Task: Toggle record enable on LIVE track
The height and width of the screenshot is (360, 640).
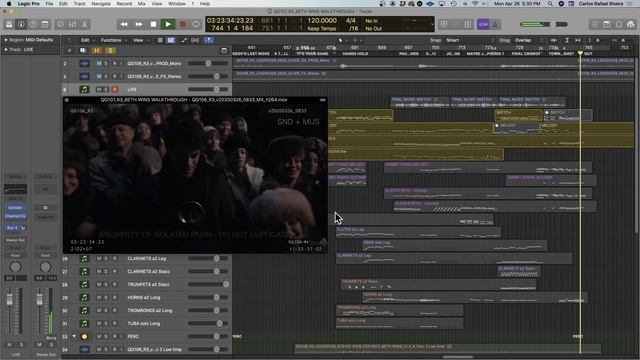Action: click(x=115, y=89)
